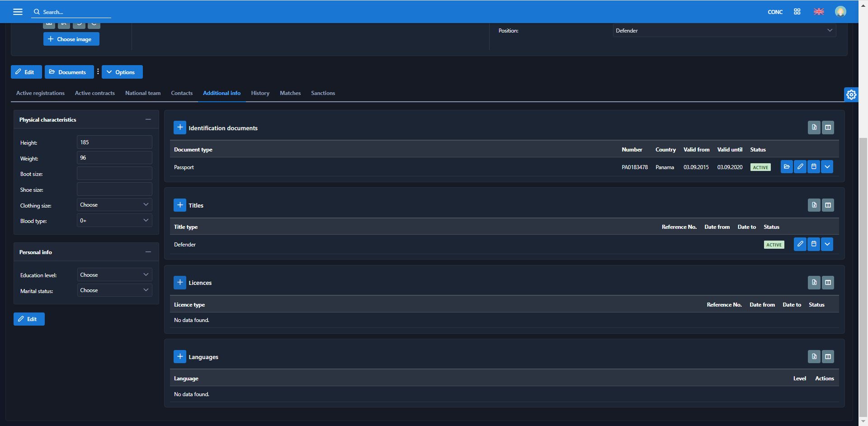Export Licences table to Excel

(814, 283)
